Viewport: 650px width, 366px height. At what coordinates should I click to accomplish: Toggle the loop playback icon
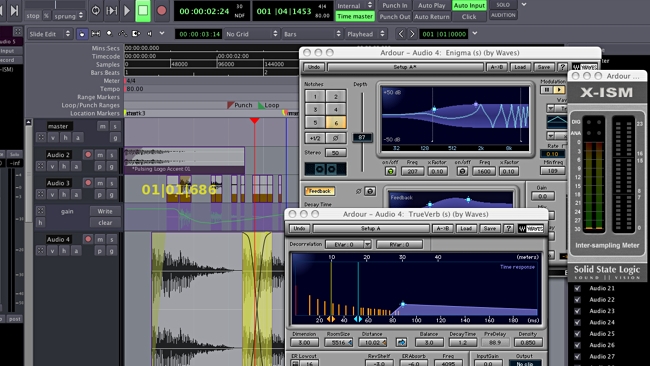[95, 10]
